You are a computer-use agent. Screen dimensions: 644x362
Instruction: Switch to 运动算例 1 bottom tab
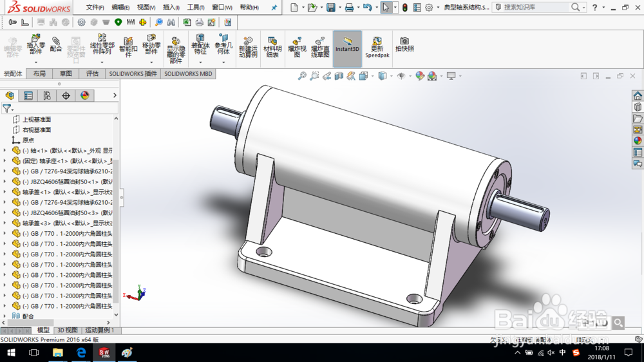[x=99, y=330]
